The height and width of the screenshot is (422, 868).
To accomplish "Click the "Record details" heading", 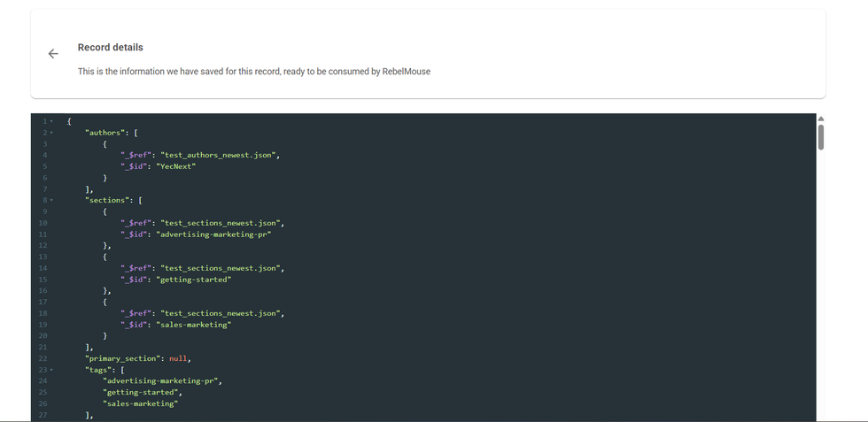I will click(x=110, y=48).
